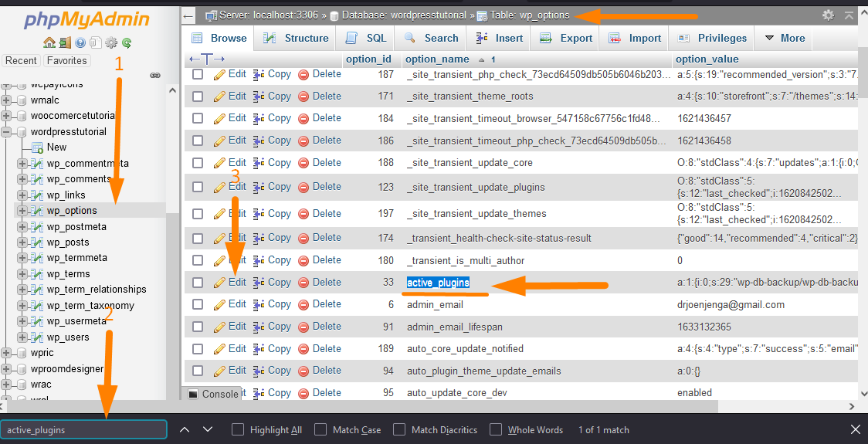This screenshot has width=868, height=444.
Task: Enable Match Case option
Action: [x=320, y=429]
